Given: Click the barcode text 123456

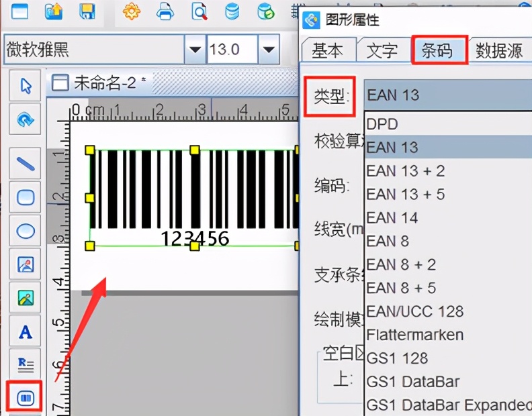Looking at the screenshot, I should [x=195, y=238].
